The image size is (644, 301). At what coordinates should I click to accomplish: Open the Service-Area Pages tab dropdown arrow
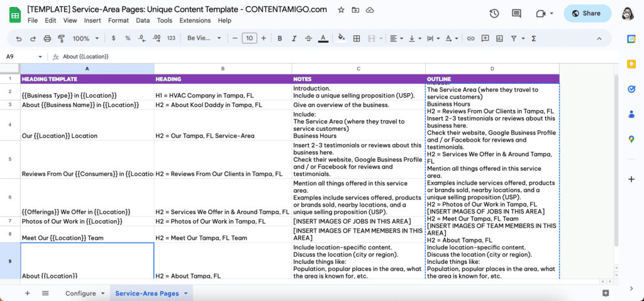186,293
